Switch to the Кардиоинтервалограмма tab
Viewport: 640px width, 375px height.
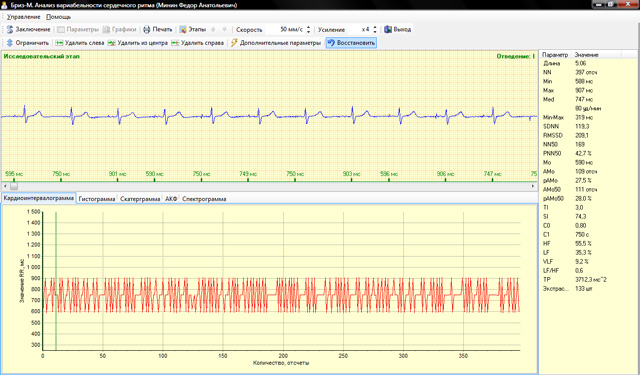[38, 198]
